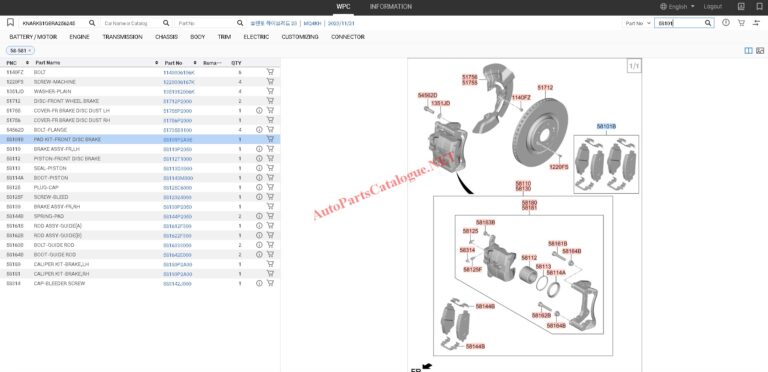
Task: Run the Part No search magnifier at right
Action: click(708, 23)
